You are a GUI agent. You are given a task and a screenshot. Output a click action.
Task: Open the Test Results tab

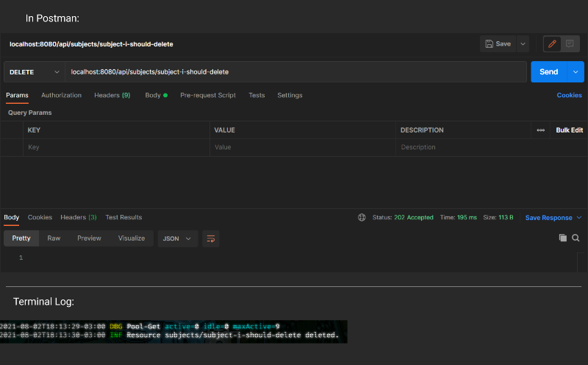point(123,217)
